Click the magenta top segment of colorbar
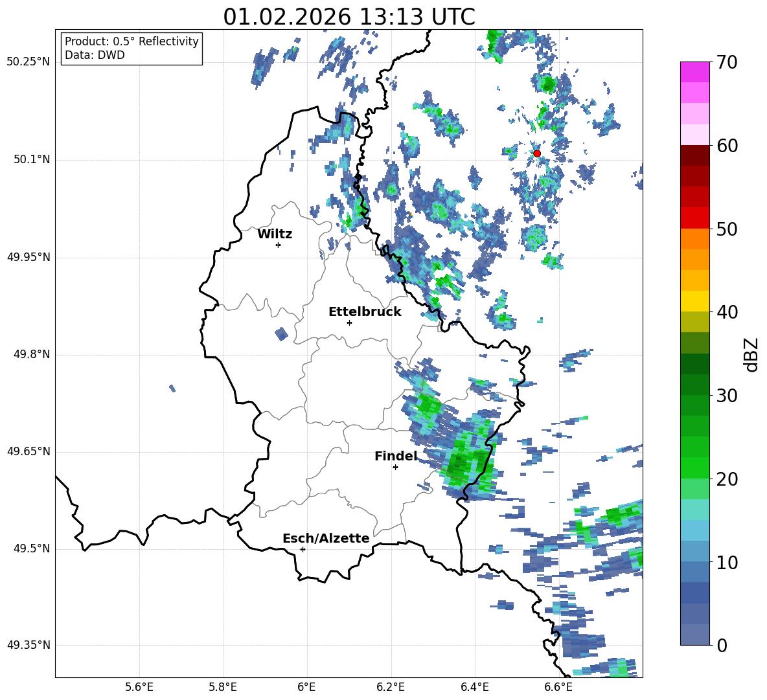 694,72
